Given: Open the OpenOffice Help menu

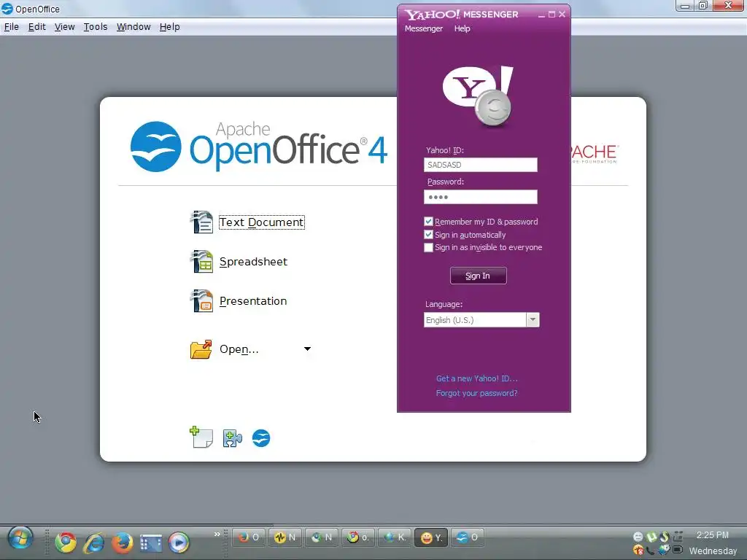Looking at the screenshot, I should pyautogui.click(x=169, y=27).
